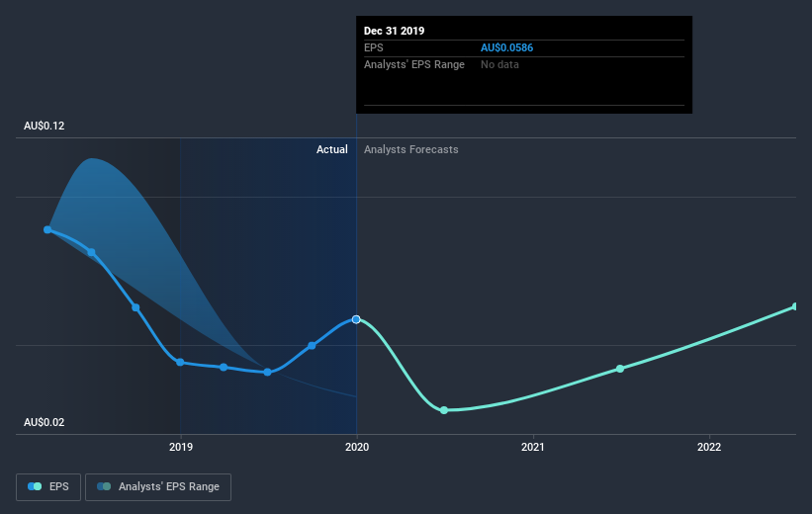Click the mid-2021 forecast data point
The height and width of the screenshot is (514, 812).
[x=620, y=369]
